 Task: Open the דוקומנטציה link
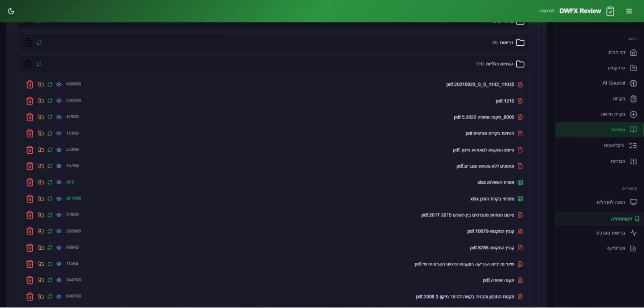(621, 219)
